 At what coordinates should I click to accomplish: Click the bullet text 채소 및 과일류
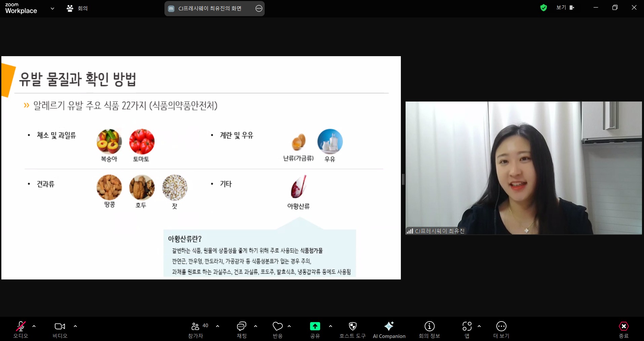click(56, 135)
